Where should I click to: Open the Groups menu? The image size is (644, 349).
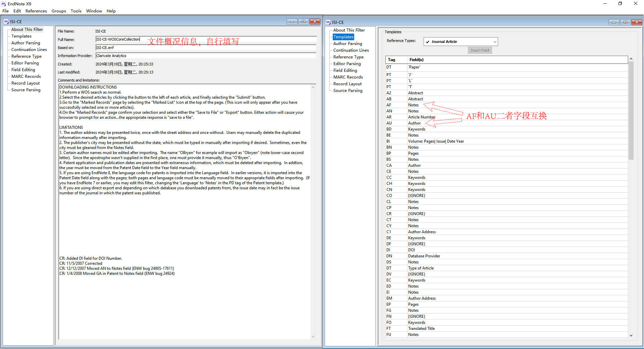(x=59, y=11)
